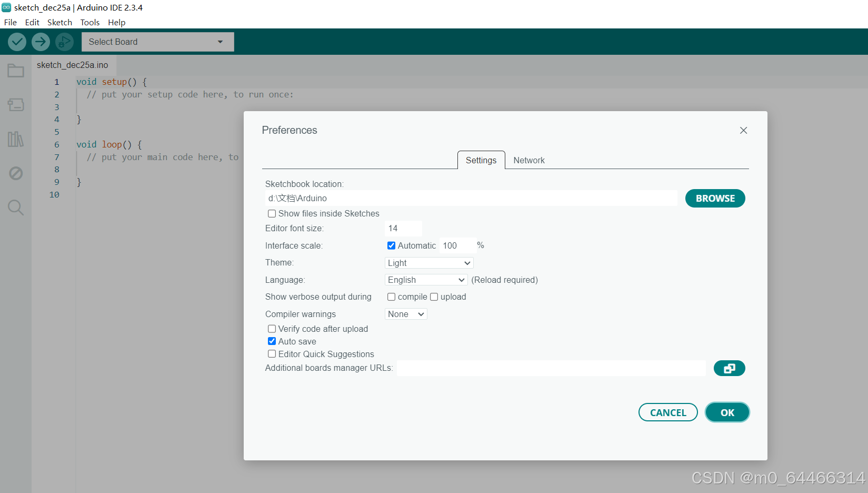The height and width of the screenshot is (493, 868).
Task: Open the Sketchbook folder sidebar icon
Action: [16, 71]
